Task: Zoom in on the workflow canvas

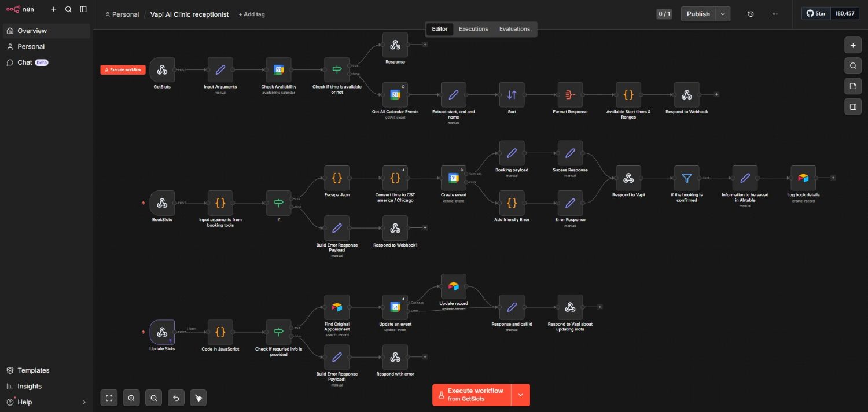Action: 131,398
